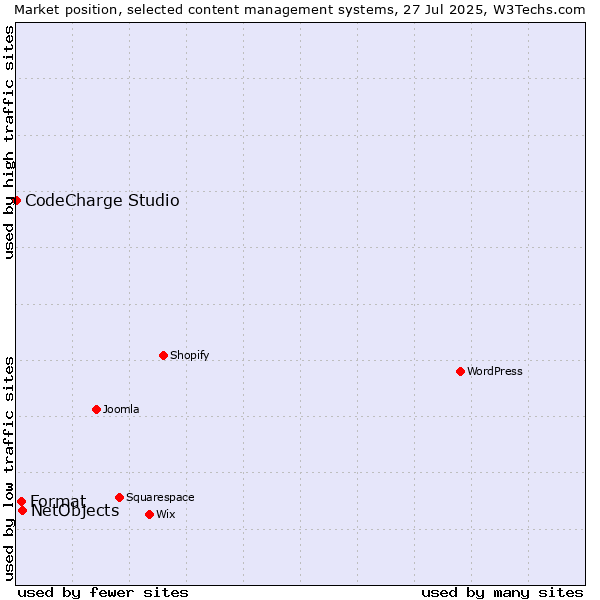Click the Squarespace red data point
Viewport: 600px width, 600px height.
119,497
